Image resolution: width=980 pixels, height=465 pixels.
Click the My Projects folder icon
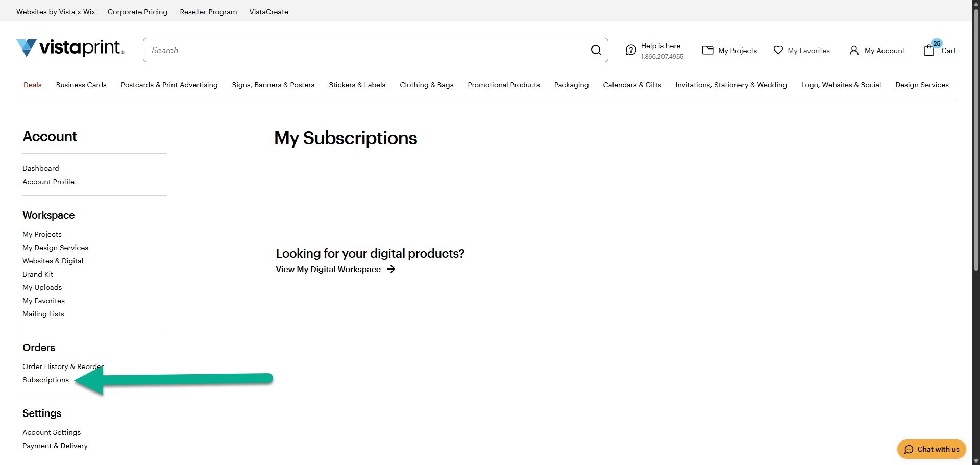pos(707,50)
